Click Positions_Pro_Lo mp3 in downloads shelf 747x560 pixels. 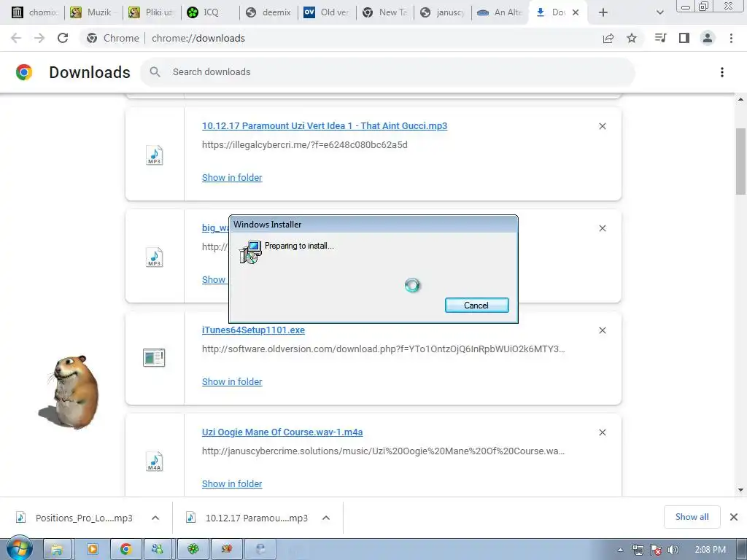tap(75, 518)
